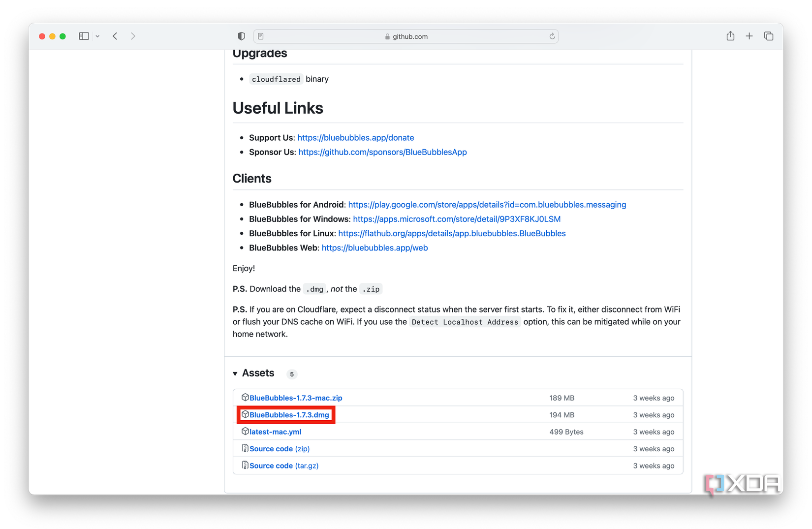Show the tab overview icon
The width and height of the screenshot is (812, 529).
click(x=769, y=36)
